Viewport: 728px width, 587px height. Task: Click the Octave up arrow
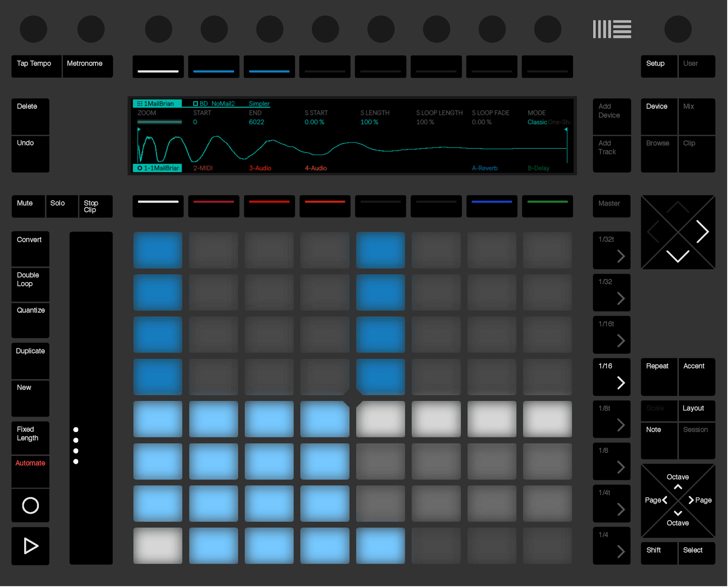click(x=678, y=486)
